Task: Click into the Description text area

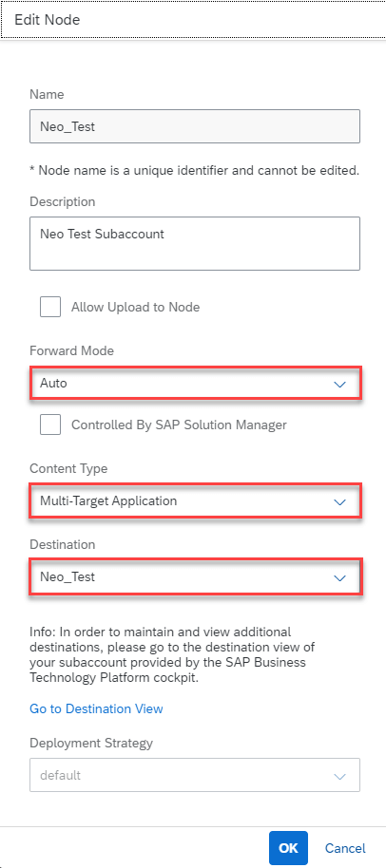Action: 195,243
